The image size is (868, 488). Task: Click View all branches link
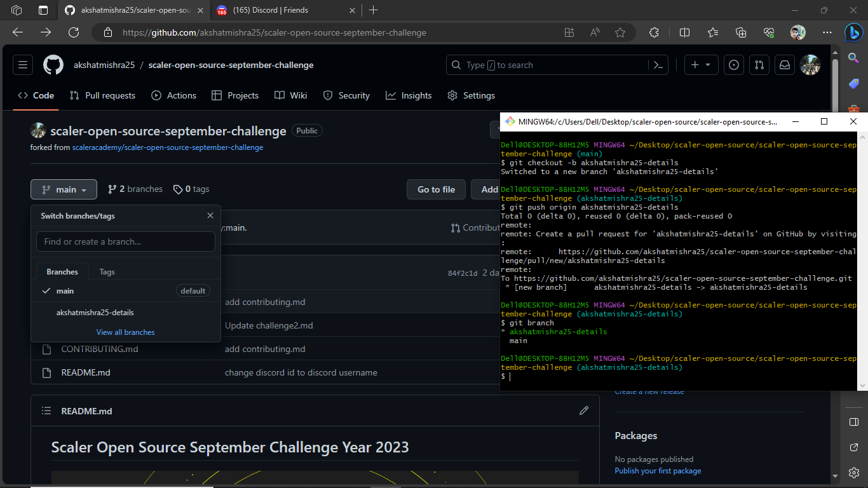click(x=126, y=332)
